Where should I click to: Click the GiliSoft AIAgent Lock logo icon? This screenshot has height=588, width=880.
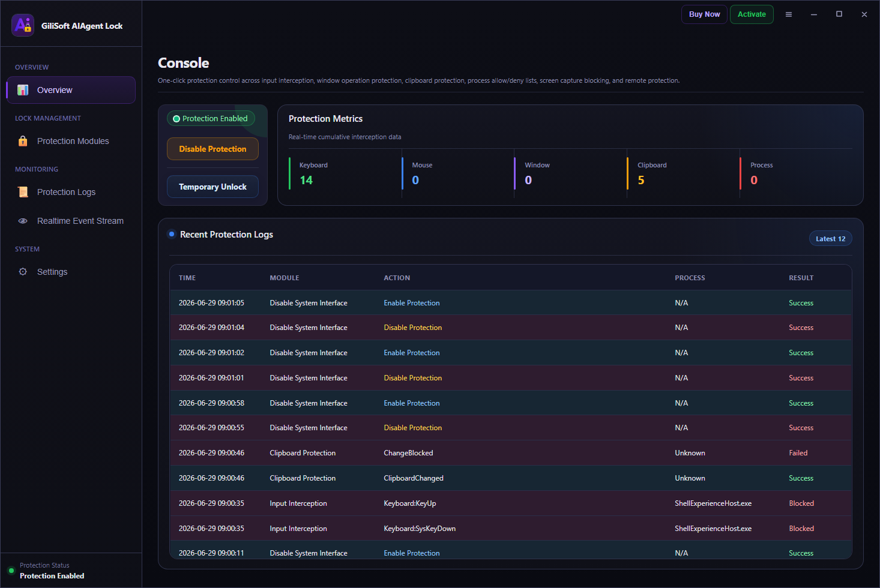click(x=23, y=25)
